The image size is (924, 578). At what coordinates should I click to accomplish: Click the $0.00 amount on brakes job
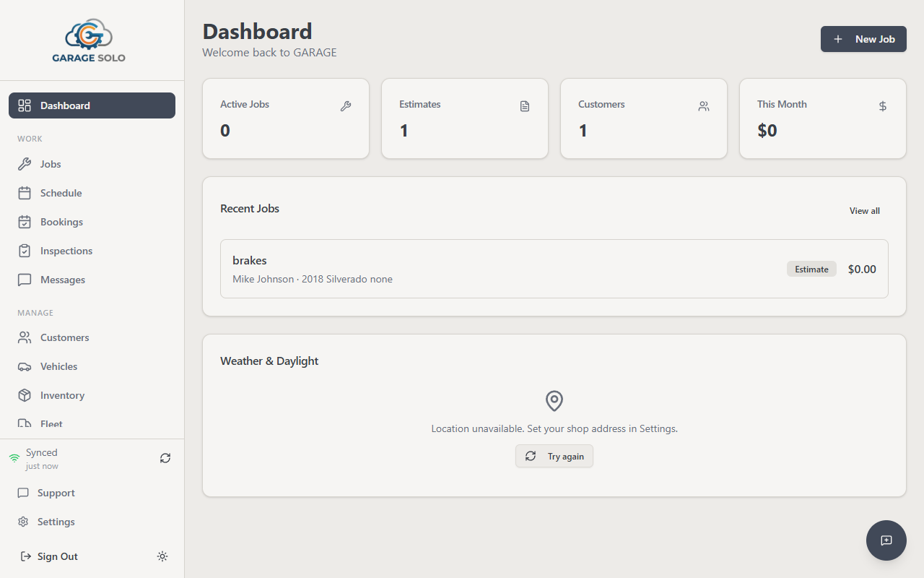pos(862,269)
